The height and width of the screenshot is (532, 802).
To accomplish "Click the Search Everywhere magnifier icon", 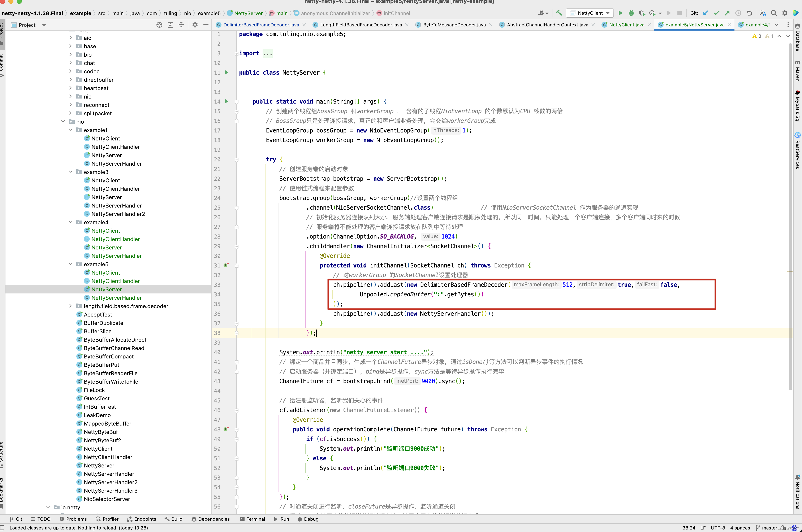I will point(774,13).
